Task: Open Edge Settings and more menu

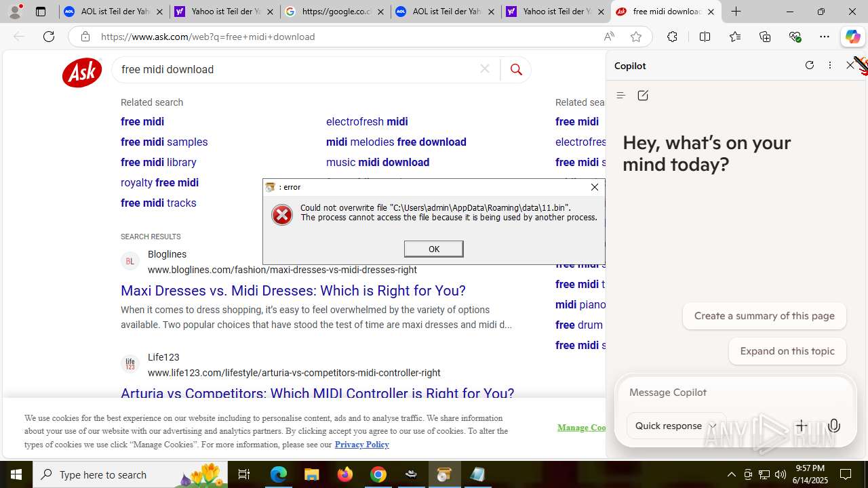Action: pyautogui.click(x=825, y=37)
